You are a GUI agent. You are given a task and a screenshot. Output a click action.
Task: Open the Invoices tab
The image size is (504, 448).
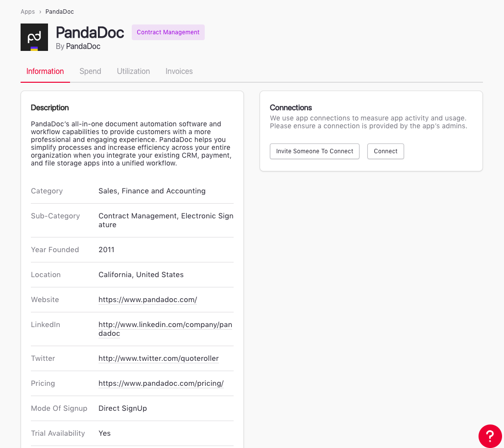tap(179, 71)
